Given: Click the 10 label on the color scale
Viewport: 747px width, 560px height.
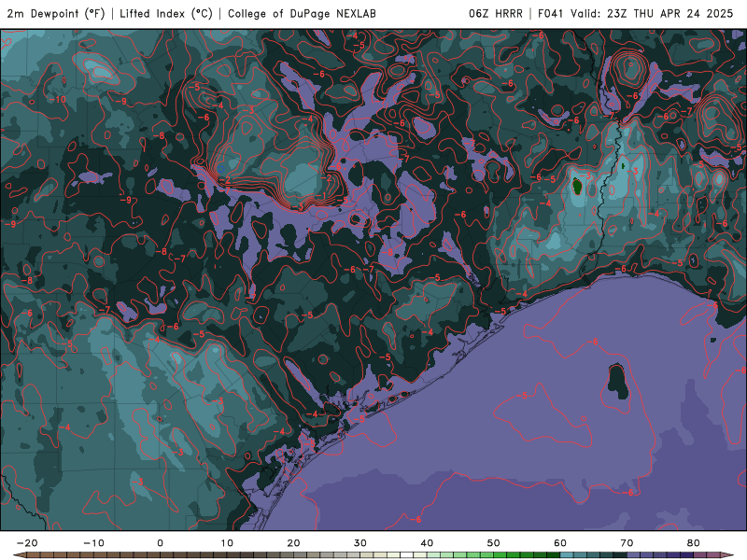Looking at the screenshot, I should pos(227,543).
